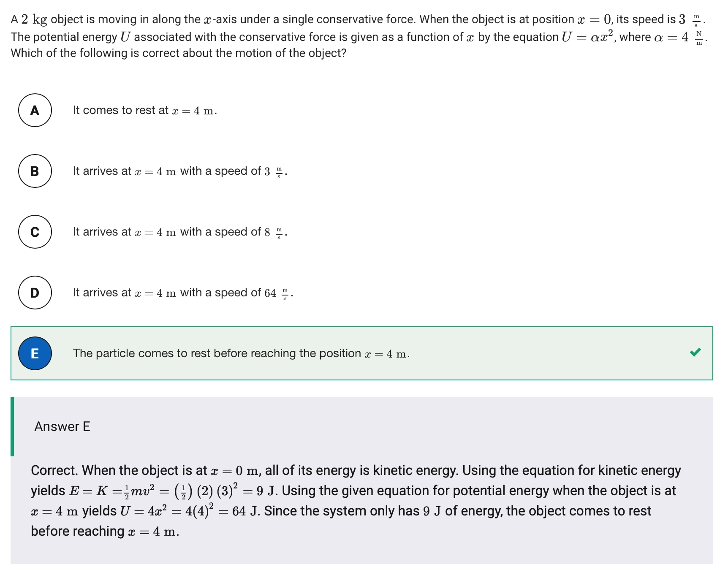Screen dimensions: 728x564
Task: Click 'The particle comes to rest before' answer text
Action: (241, 354)
